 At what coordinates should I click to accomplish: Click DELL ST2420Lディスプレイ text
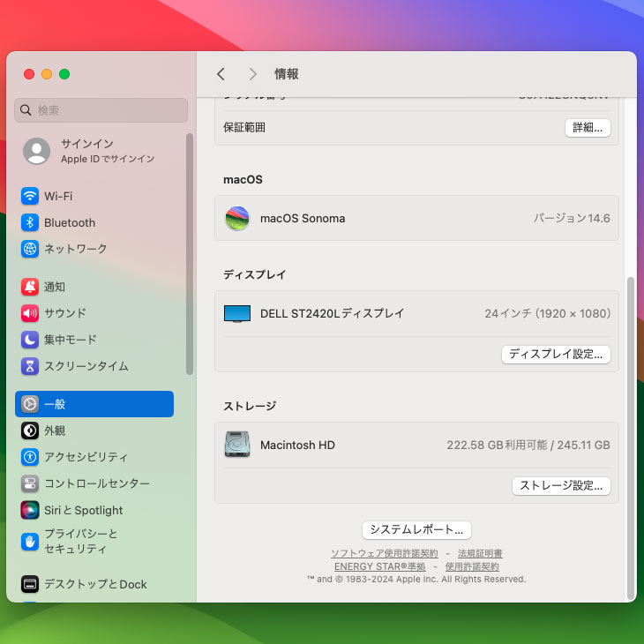coord(333,313)
